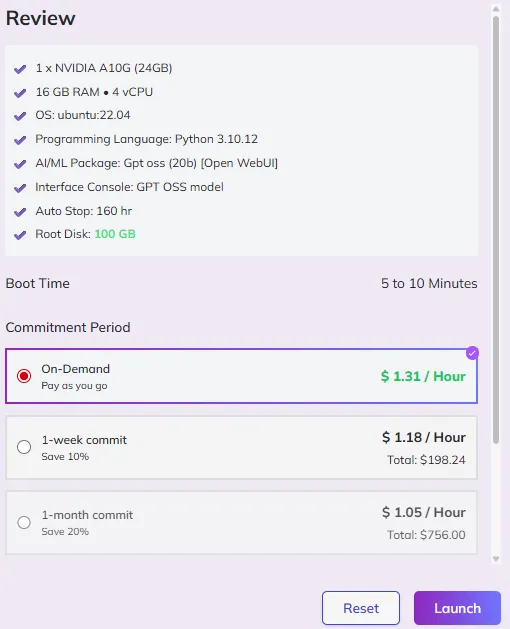The height and width of the screenshot is (629, 510).
Task: Click the scrollbar up arrow
Action: pos(496,9)
